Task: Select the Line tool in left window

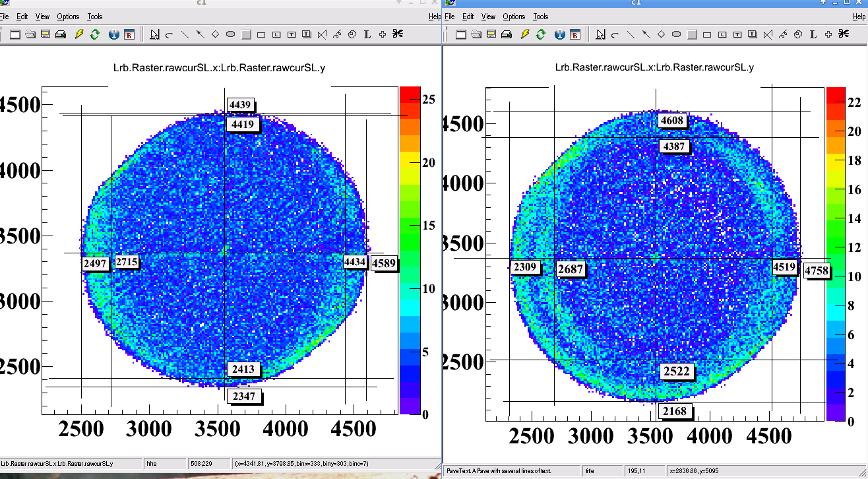Action: pos(185,34)
